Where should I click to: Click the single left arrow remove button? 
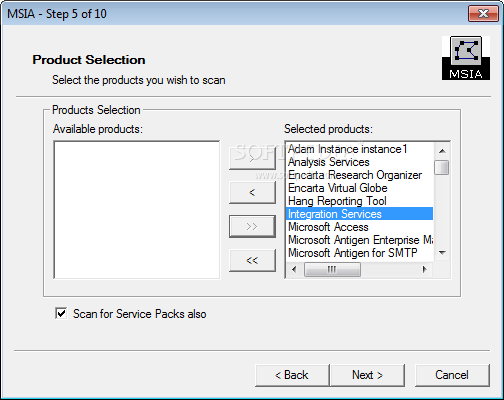(252, 192)
